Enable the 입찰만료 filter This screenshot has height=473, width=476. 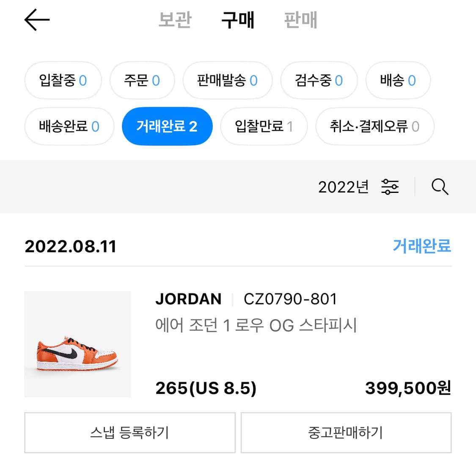pos(264,126)
